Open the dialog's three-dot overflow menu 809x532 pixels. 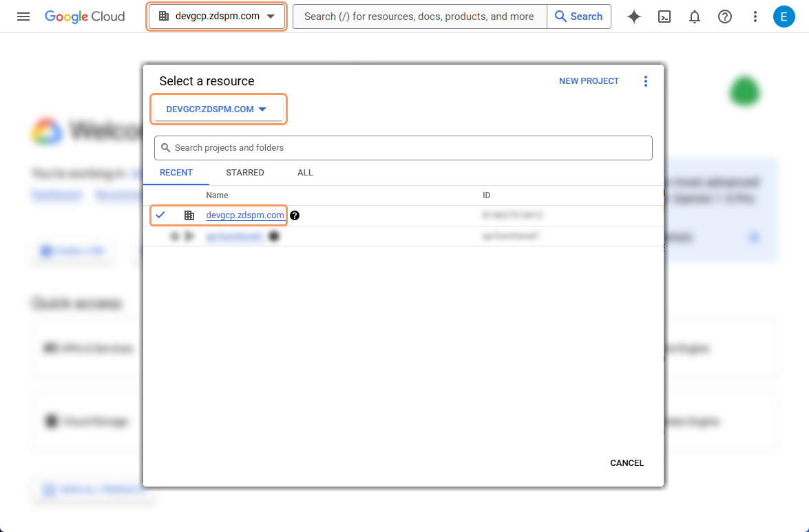[646, 81]
